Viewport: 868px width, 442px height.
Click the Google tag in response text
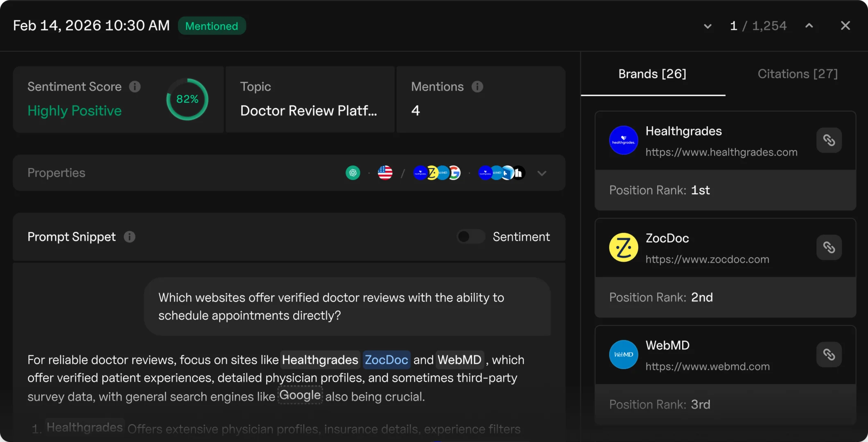pos(300,395)
